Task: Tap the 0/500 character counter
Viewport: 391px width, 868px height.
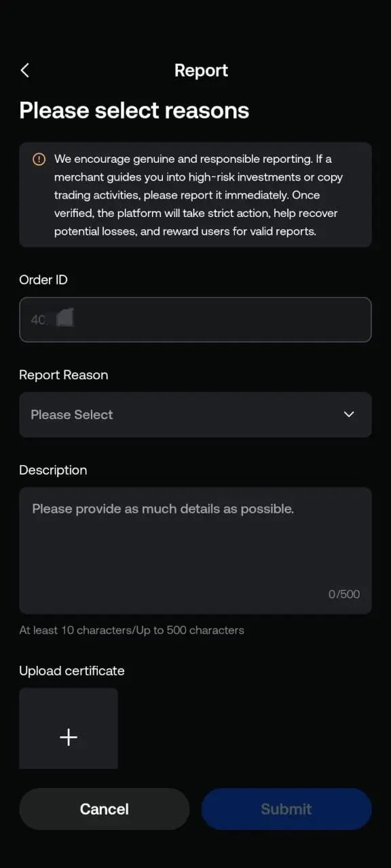Action: 344,594
